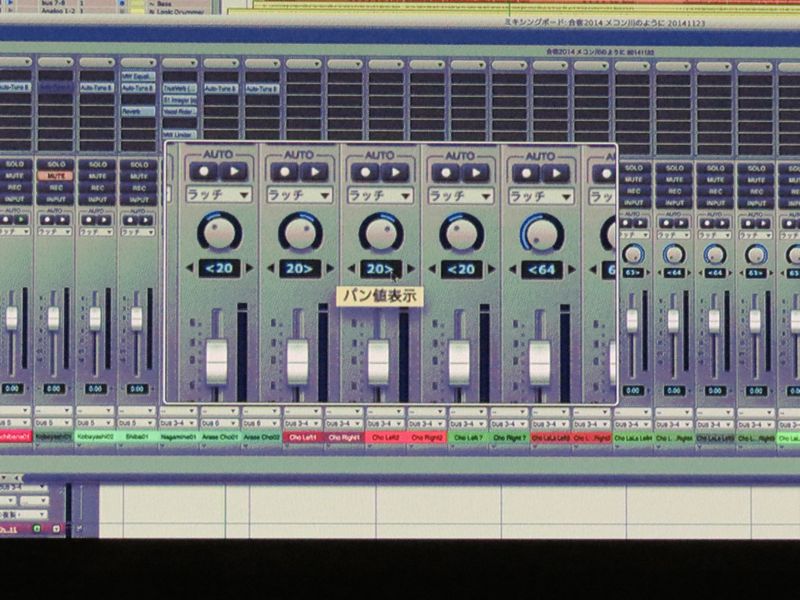Click the 20> pan value under the cursor

click(x=381, y=269)
